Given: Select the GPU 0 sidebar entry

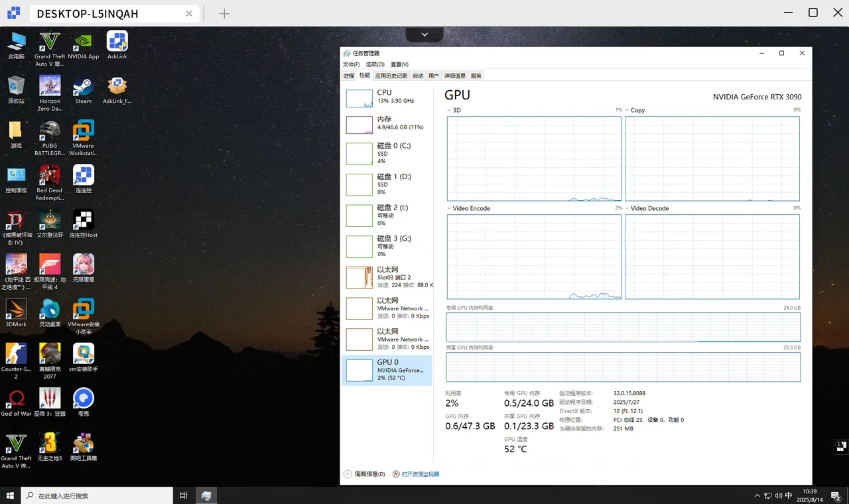Looking at the screenshot, I should [x=387, y=370].
